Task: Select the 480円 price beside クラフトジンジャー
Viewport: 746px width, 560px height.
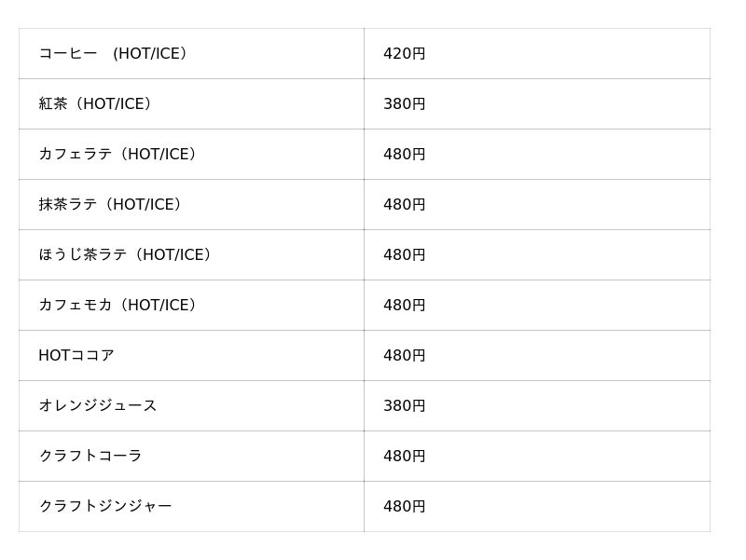Action: tap(404, 507)
